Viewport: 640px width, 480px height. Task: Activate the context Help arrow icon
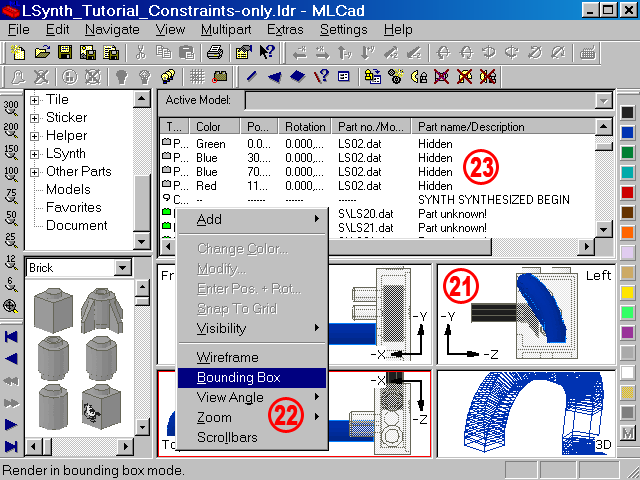click(267, 52)
